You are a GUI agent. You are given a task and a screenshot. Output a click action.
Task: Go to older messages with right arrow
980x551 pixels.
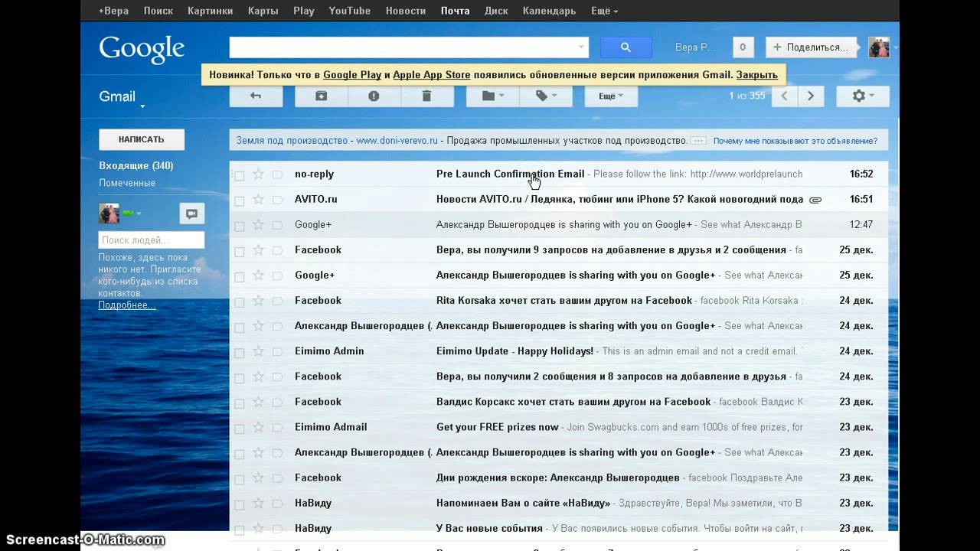point(810,96)
